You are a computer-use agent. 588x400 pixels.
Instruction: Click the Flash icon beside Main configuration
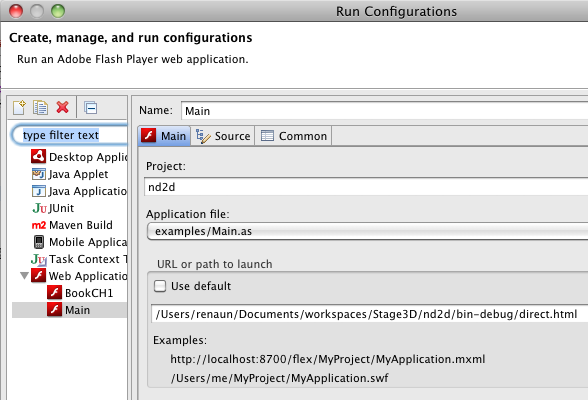[55, 310]
